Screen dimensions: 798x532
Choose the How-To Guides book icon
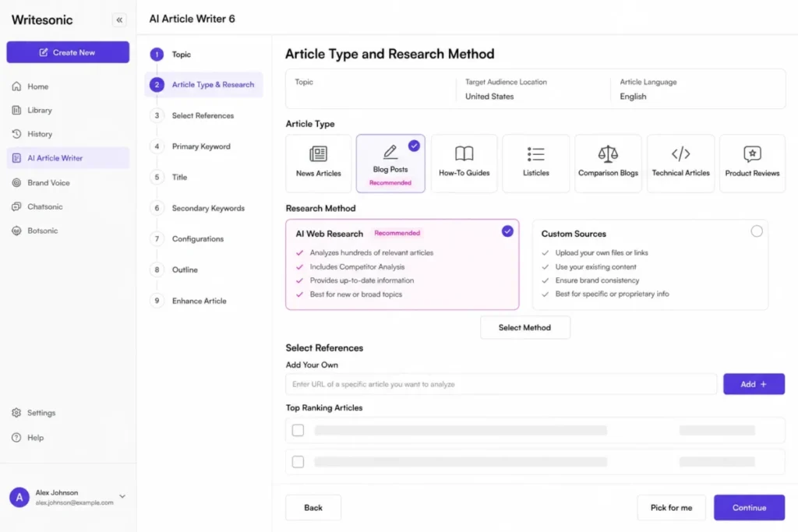pos(464,153)
